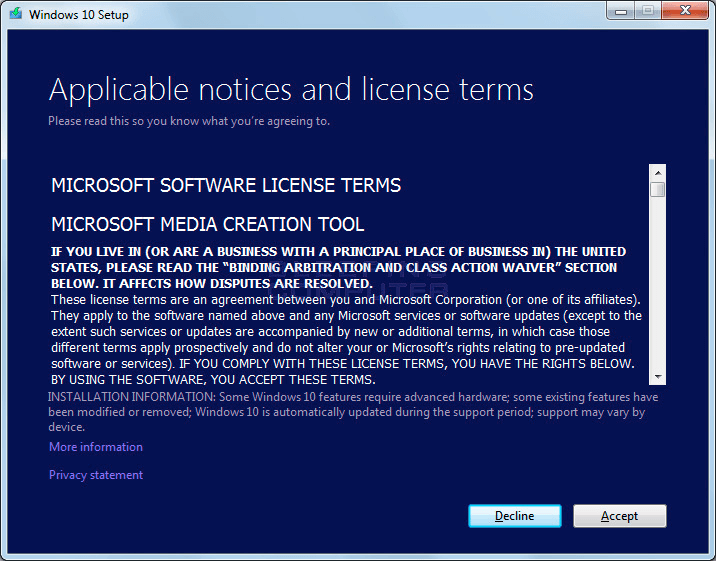Click 'Please read this so you know' subtitle
Screen dimensions: 716x561
189,121
